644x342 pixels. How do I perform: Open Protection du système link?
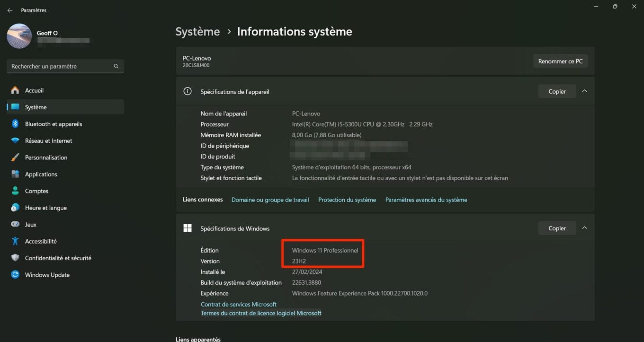[347, 200]
